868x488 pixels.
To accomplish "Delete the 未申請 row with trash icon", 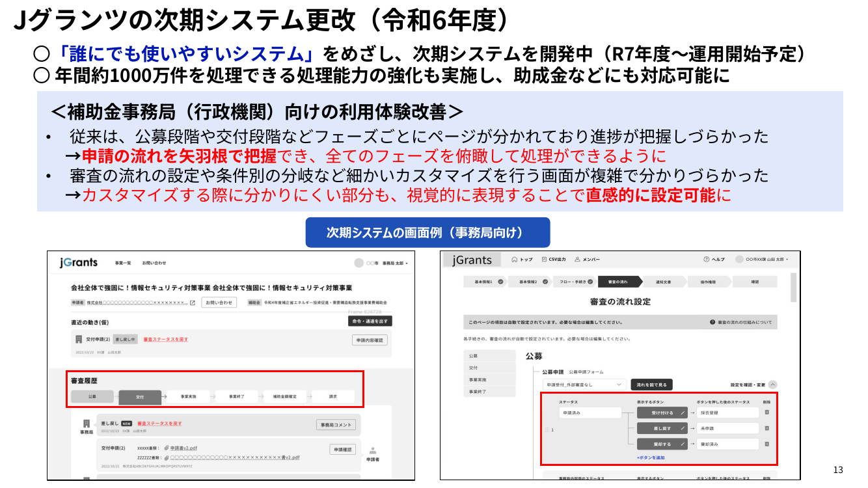I will [766, 428].
